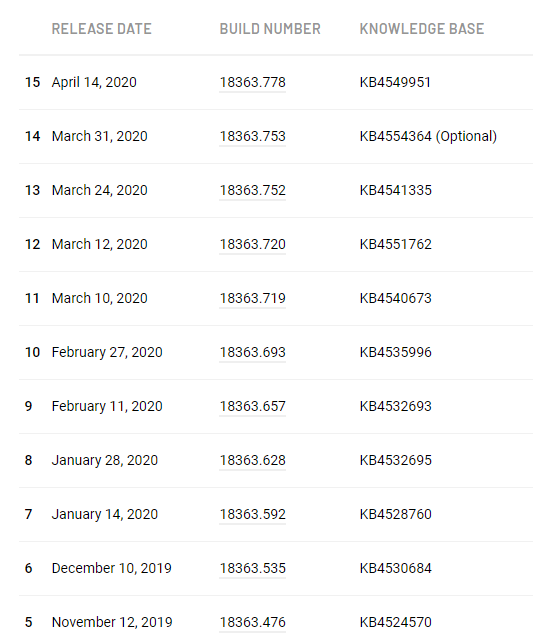Open build number 18363.719 link
533x644 pixels.
[253, 298]
